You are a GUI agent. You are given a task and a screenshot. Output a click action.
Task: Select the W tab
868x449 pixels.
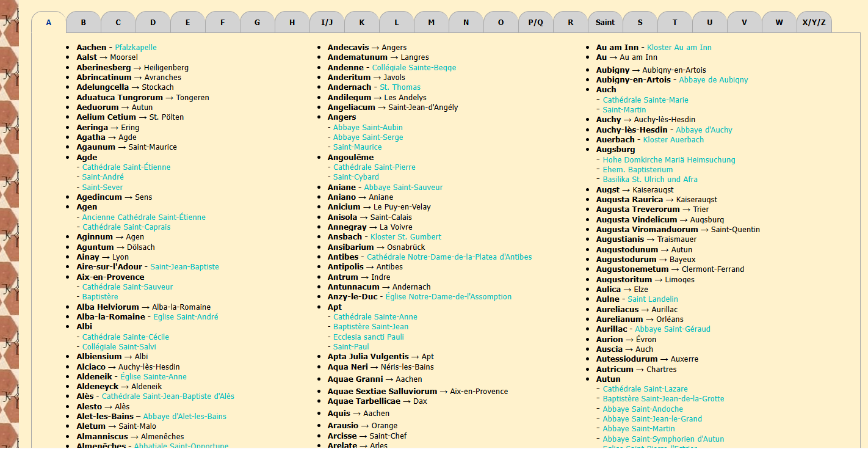click(779, 22)
